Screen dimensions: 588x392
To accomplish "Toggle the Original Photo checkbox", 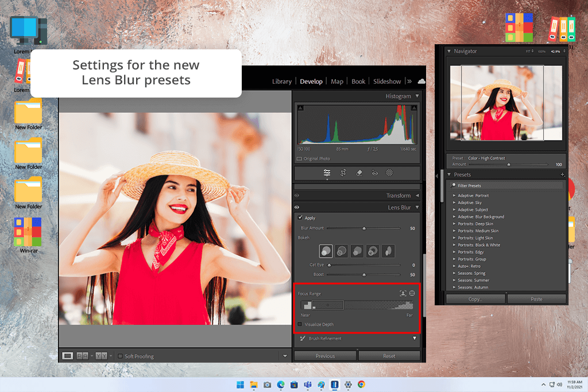I will click(299, 158).
